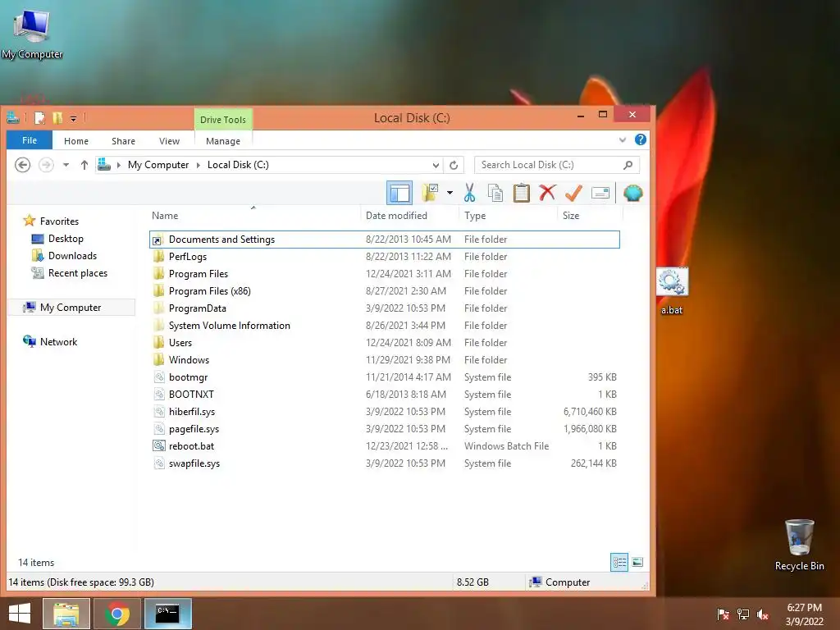
Task: Select the PerfLogs folder
Action: click(x=384, y=256)
